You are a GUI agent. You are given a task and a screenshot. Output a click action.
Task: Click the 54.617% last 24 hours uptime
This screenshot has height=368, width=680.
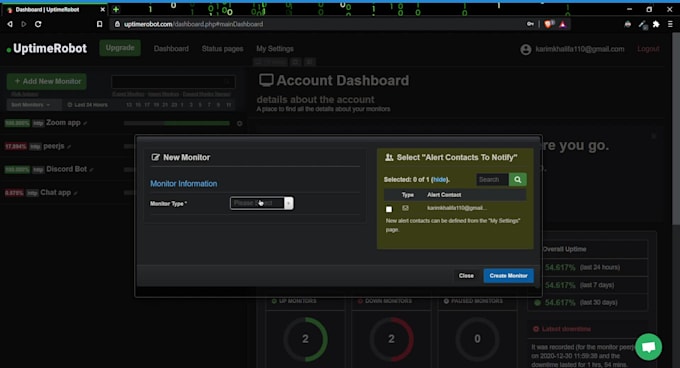(560, 267)
